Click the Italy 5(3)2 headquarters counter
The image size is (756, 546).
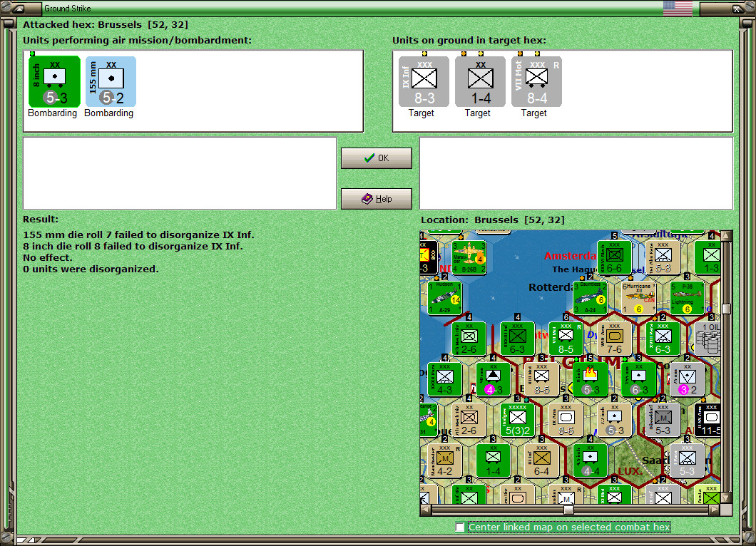click(x=517, y=421)
